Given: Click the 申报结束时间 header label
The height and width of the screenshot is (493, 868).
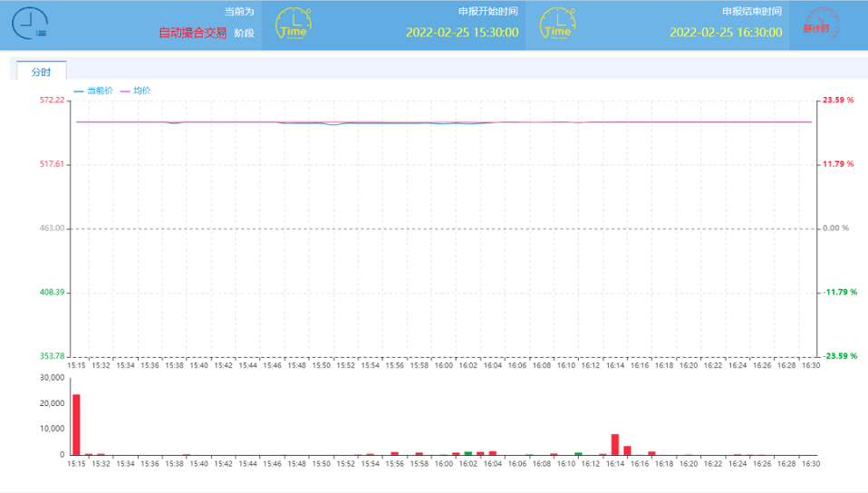Looking at the screenshot, I should 752,12.
